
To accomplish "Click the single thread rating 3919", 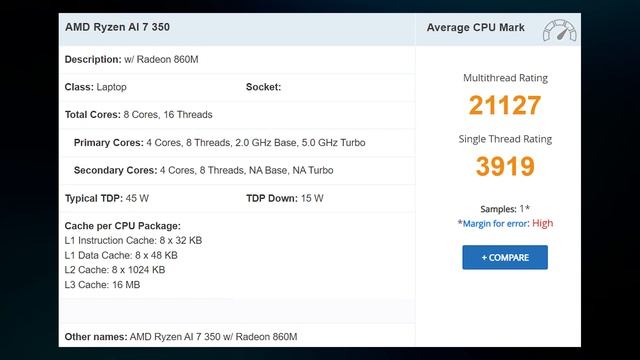I will [505, 167].
